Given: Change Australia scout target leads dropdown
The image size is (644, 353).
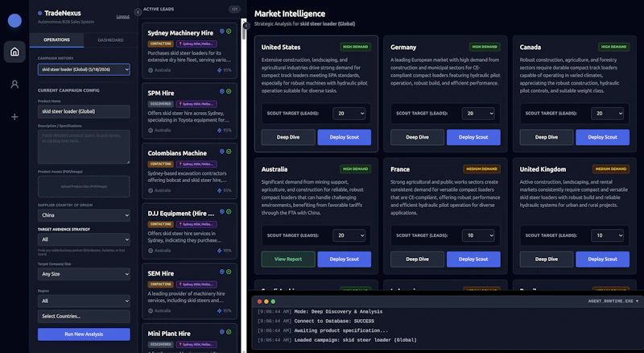Looking at the screenshot, I should 349,235.
